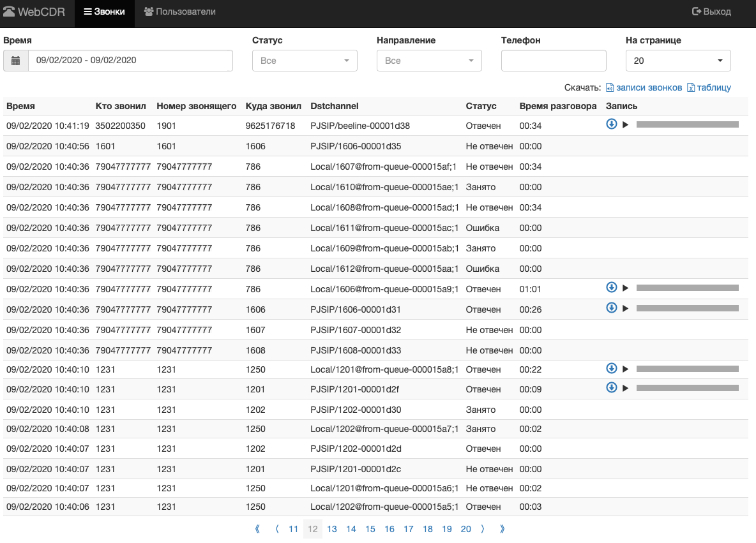Seek in recording bar of 00:26 call
Image resolution: width=756 pixels, height=543 pixels.
point(687,308)
